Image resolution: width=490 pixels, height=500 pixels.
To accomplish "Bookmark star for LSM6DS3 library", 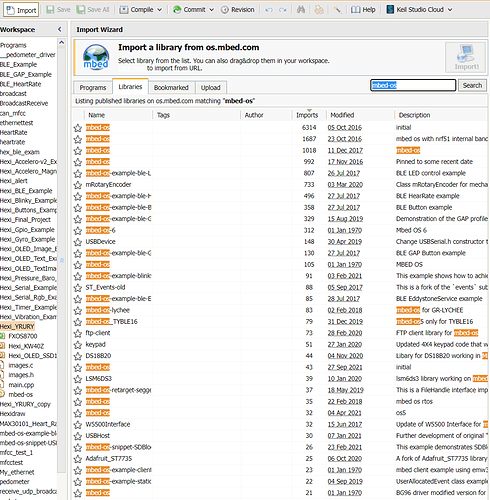I will (78, 379).
